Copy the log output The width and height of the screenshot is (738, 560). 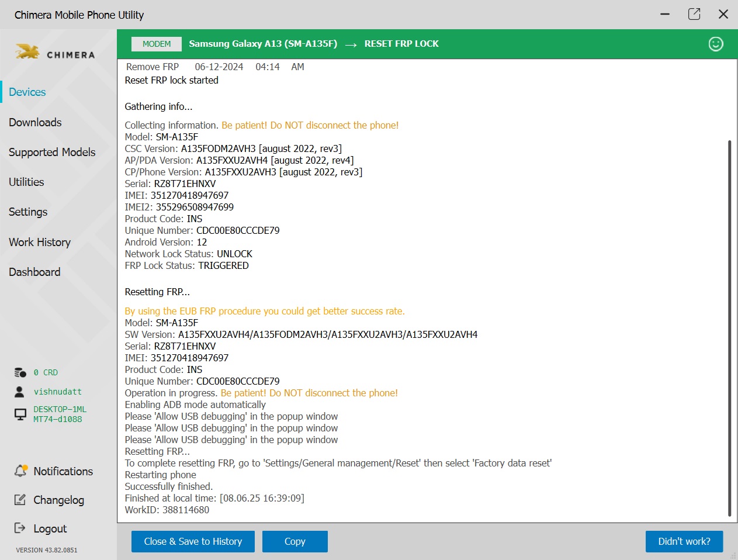point(295,541)
